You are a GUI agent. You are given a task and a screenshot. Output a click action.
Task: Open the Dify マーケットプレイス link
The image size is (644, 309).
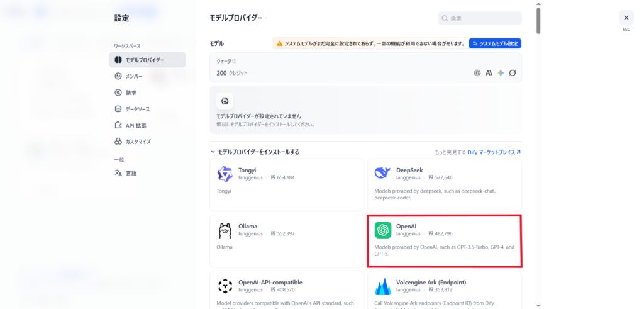point(494,152)
